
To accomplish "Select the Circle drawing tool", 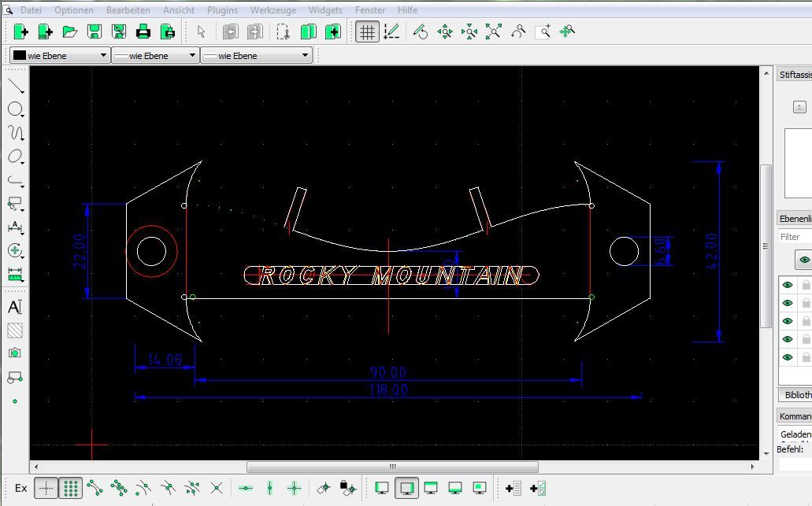I will pyautogui.click(x=15, y=109).
